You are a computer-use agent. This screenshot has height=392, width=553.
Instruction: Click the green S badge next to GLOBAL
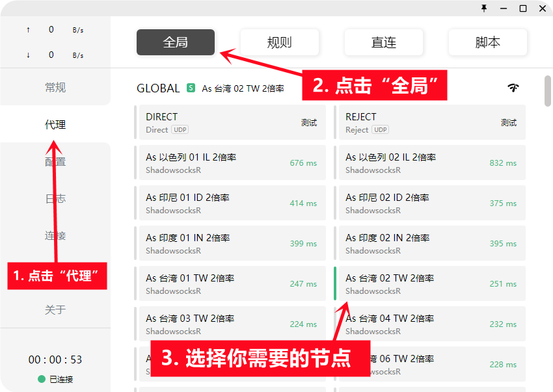(191, 88)
